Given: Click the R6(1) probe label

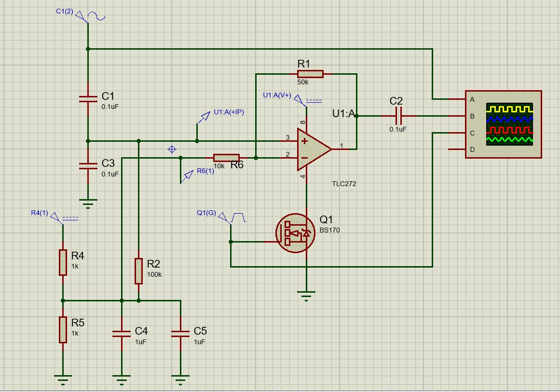Looking at the screenshot, I should (205, 171).
